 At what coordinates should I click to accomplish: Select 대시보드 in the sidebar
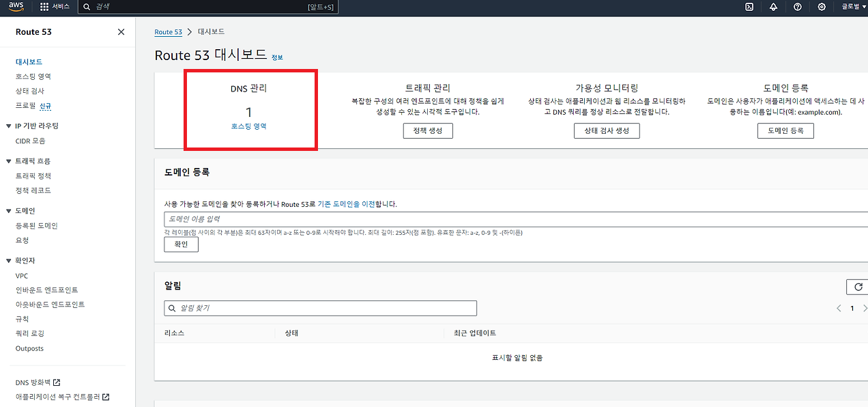[x=29, y=62]
